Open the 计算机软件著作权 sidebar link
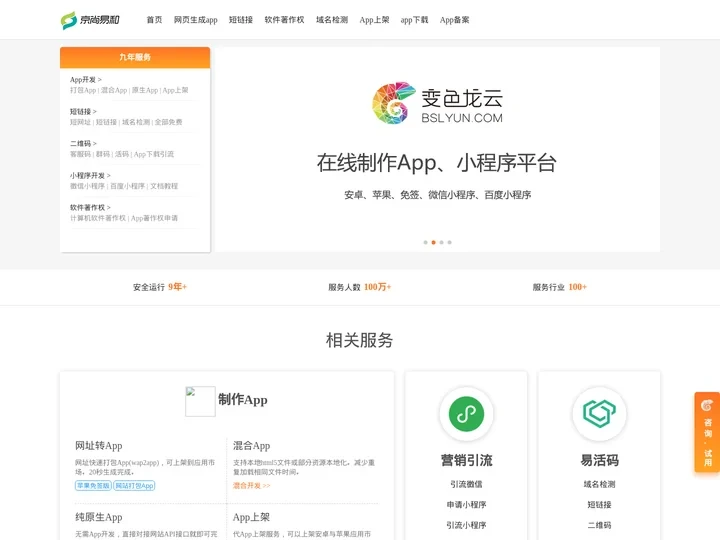The image size is (720, 540). (98, 218)
